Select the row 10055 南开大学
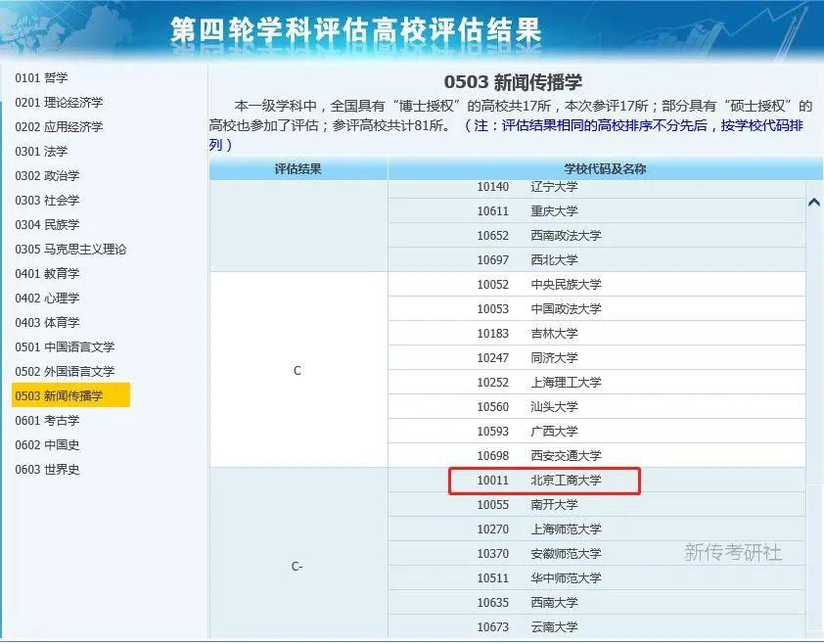 pyautogui.click(x=596, y=504)
